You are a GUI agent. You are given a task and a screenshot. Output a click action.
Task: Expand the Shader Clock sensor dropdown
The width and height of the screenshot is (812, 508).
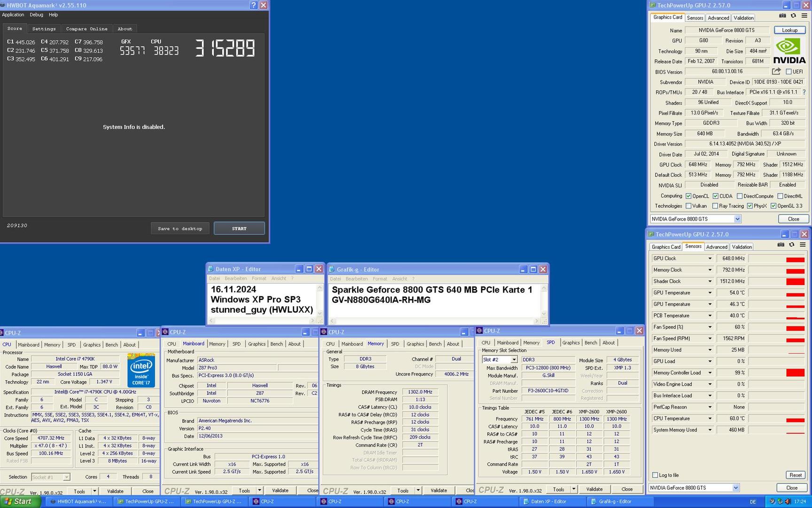click(x=710, y=281)
